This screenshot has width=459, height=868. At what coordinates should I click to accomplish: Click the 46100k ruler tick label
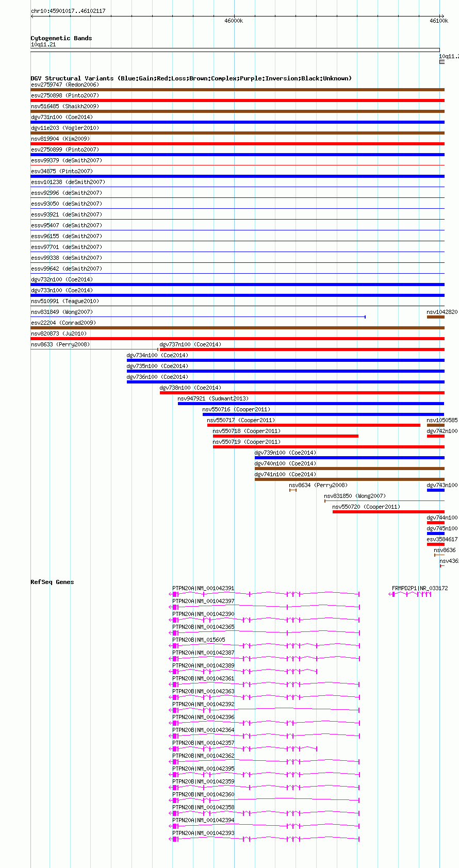click(x=439, y=21)
